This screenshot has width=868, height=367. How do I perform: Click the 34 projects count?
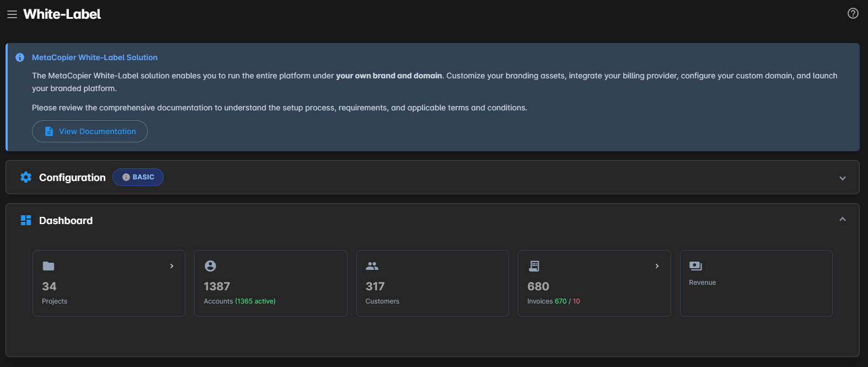coord(49,286)
